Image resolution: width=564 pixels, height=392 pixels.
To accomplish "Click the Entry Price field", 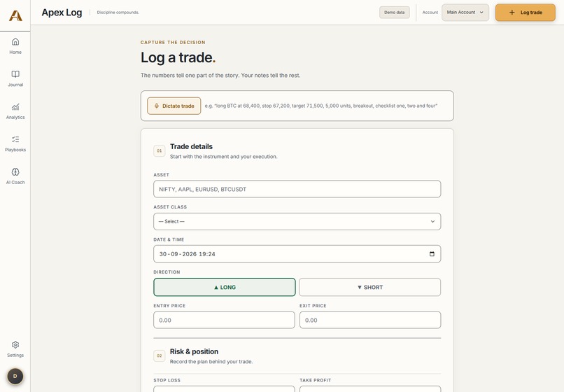I will coord(224,320).
